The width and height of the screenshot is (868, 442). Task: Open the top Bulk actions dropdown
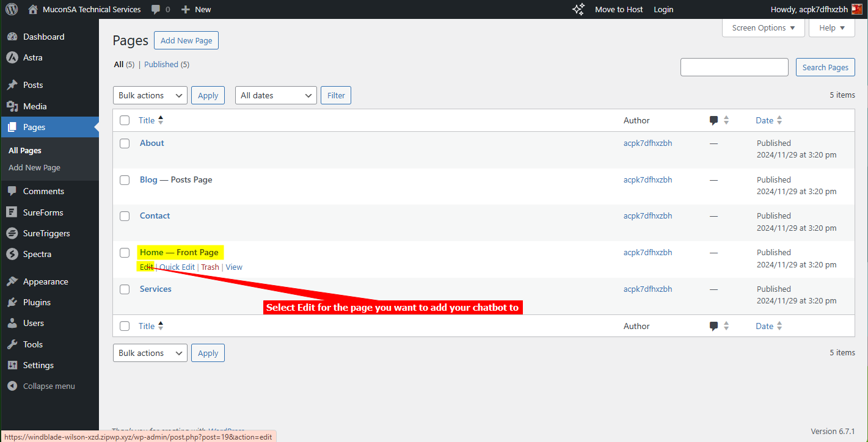point(150,95)
